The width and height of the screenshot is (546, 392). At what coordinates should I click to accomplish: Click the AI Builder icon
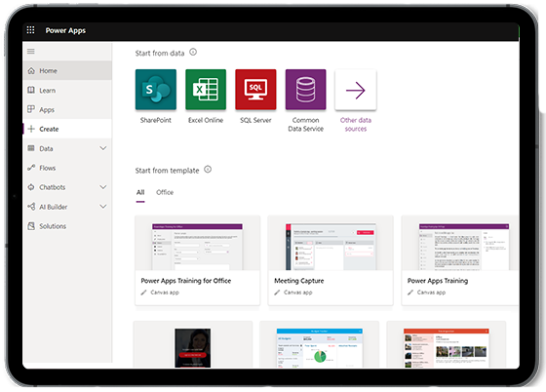point(31,207)
